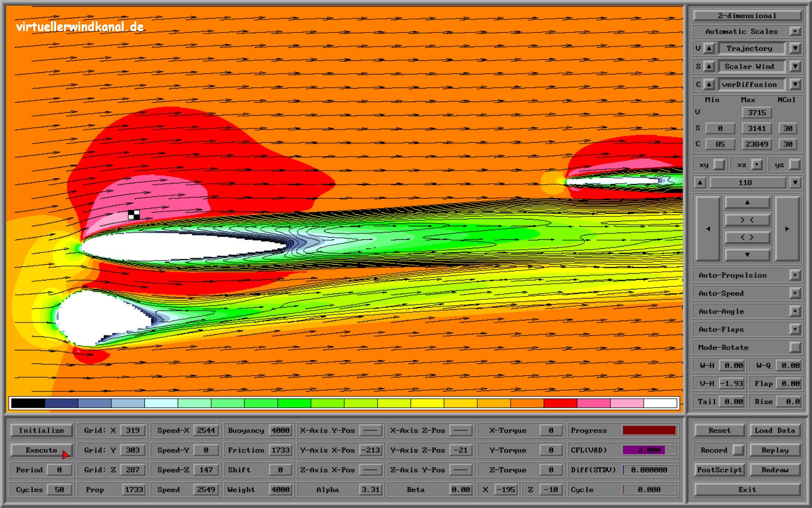The width and height of the screenshot is (812, 508).
Task: Click the Period field showing 0
Action: [59, 470]
